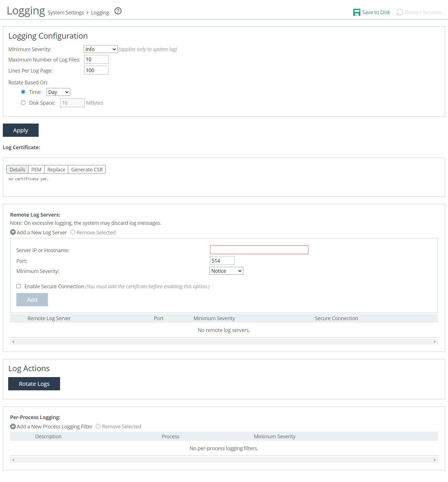
Task: Open the Minimum Severity Info dropdown
Action: (100, 49)
